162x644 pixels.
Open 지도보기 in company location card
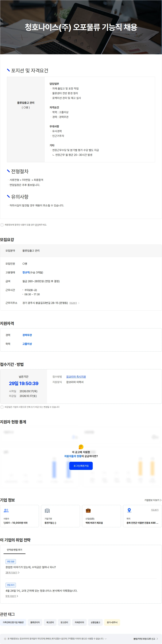click(x=155, y=510)
